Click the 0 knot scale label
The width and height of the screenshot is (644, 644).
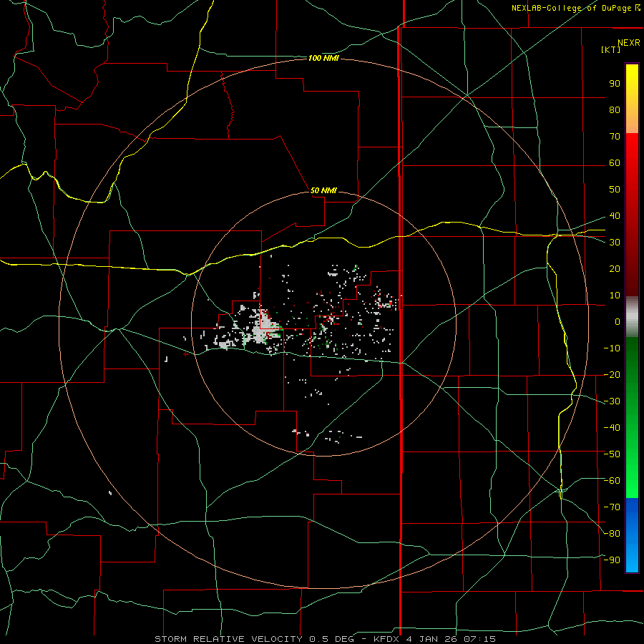coord(618,322)
